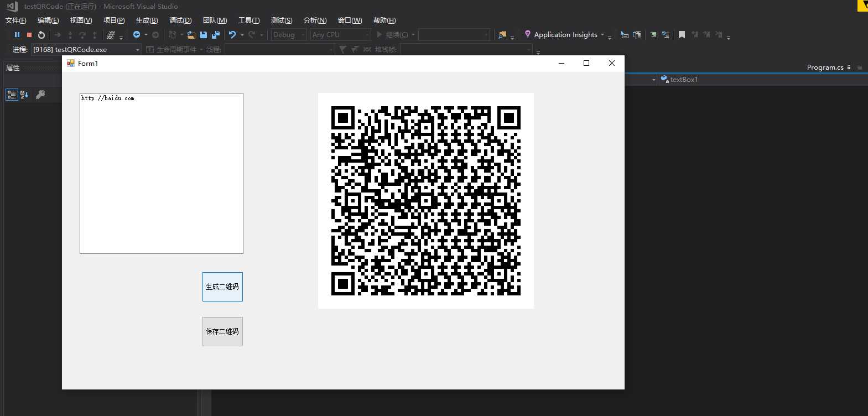This screenshot has width=868, height=416.
Task: Open the Navigate Backward history dropdown
Action: click(x=146, y=35)
